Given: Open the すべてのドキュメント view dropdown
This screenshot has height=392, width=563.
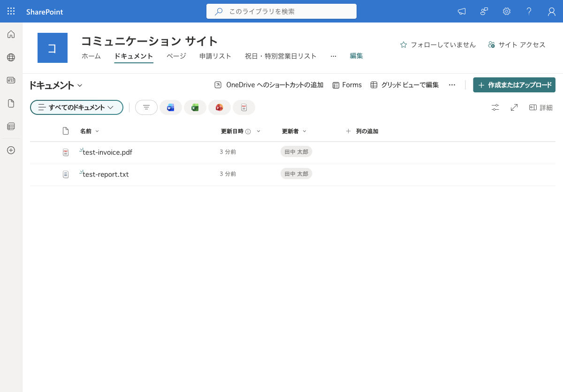Looking at the screenshot, I should click(x=76, y=107).
